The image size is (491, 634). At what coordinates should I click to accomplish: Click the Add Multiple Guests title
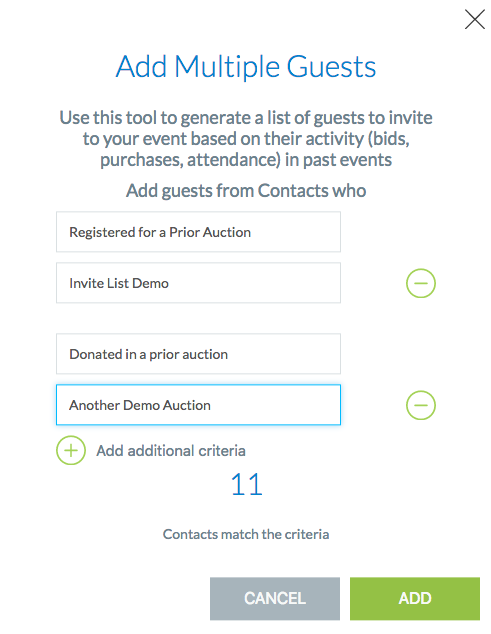coord(246,67)
